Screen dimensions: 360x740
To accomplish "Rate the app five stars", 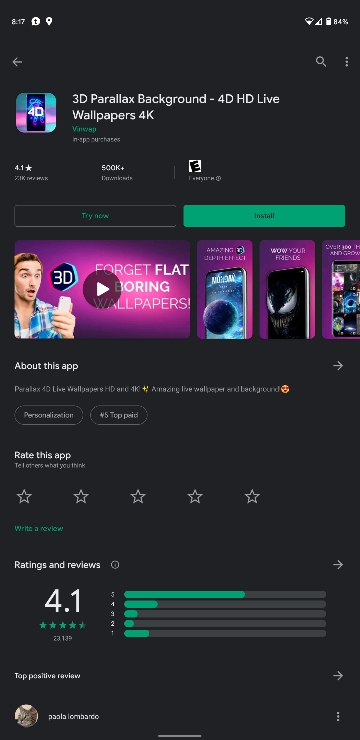I will 252,496.
